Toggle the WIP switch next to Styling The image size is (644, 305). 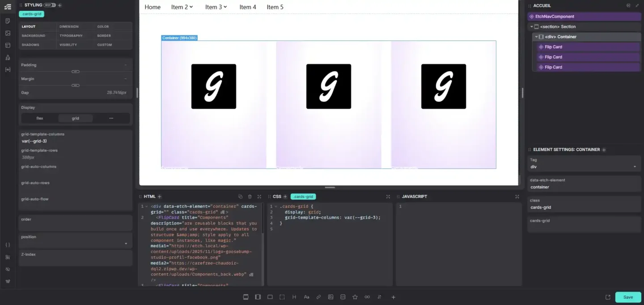(50, 5)
